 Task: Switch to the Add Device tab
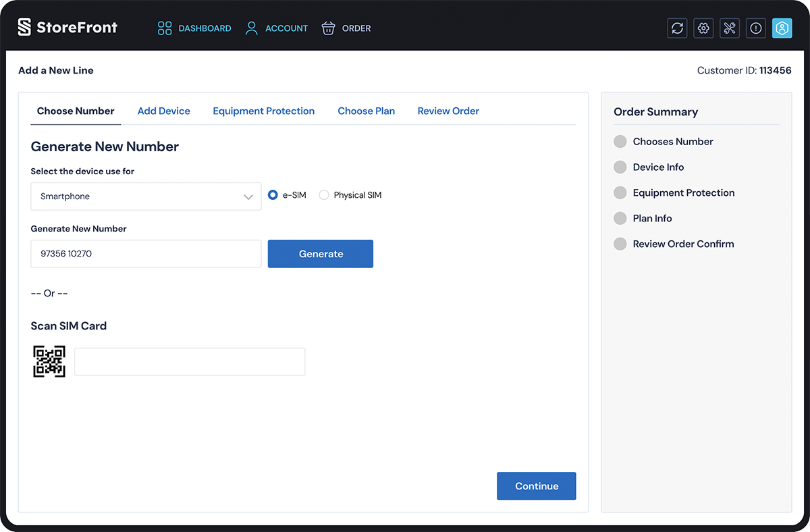(x=163, y=111)
